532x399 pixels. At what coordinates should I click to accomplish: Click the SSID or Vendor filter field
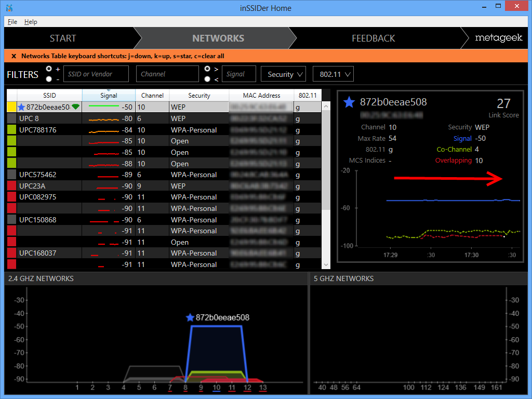click(96, 74)
